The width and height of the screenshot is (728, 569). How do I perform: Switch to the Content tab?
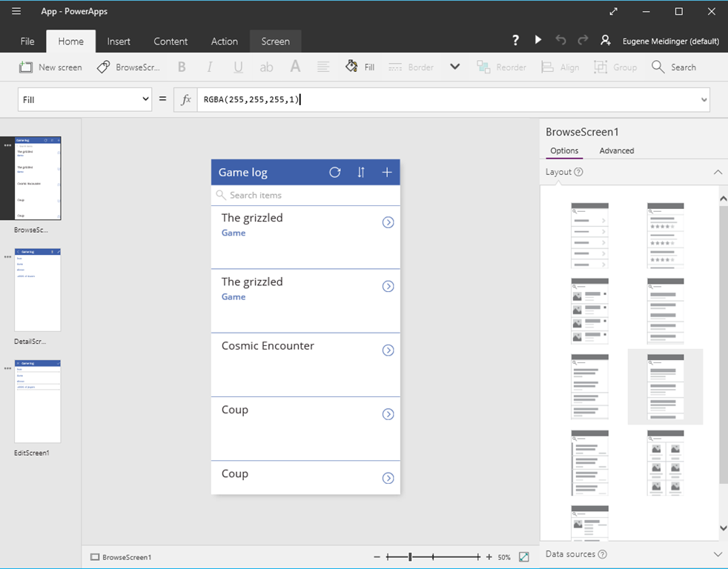pos(171,41)
